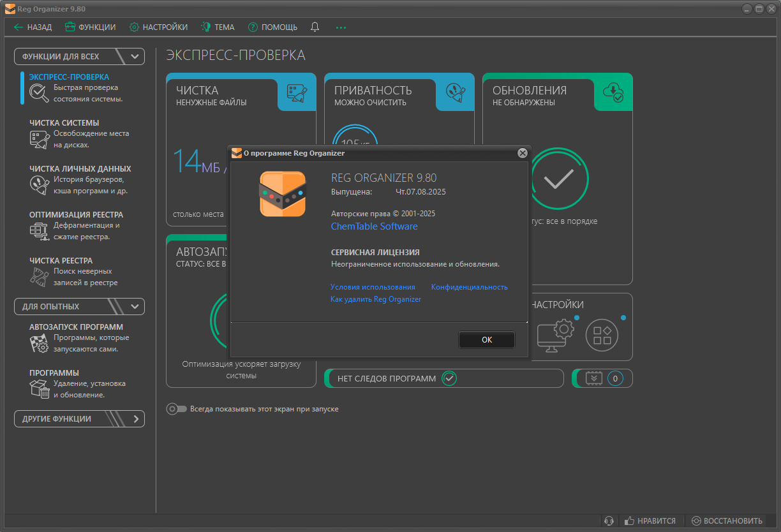Click the ЧИСТКА РЕЕСТРА broom icon

pyautogui.click(x=40, y=277)
